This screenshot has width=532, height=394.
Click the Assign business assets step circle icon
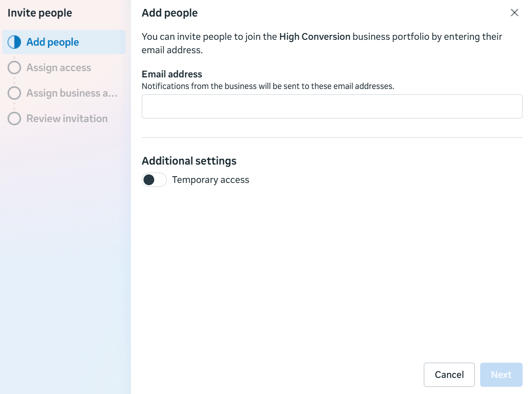coord(14,93)
